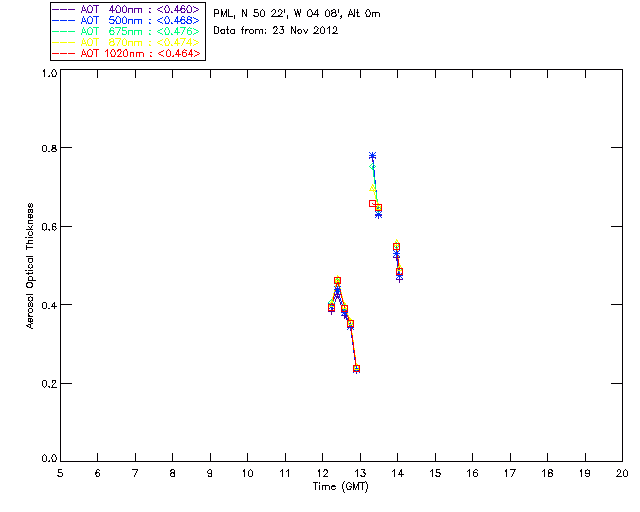Viewport: 640px width, 512px height.
Task: Click the x-axis tick label 10
Action: tap(247, 473)
